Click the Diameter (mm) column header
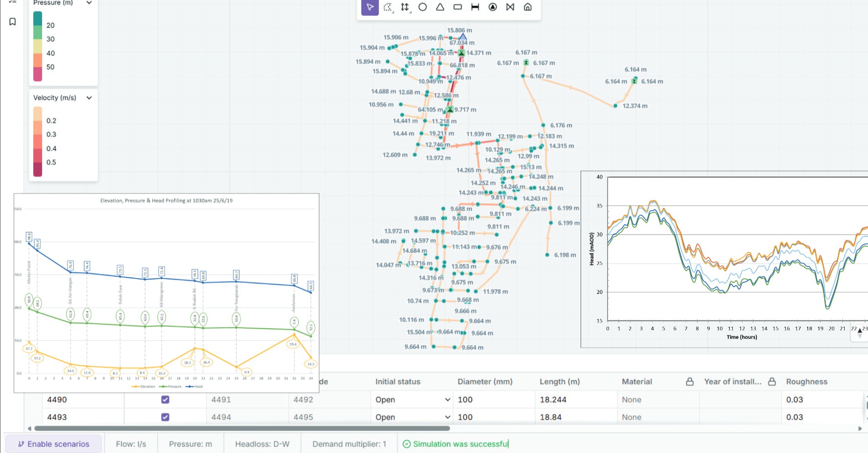 pyautogui.click(x=485, y=381)
